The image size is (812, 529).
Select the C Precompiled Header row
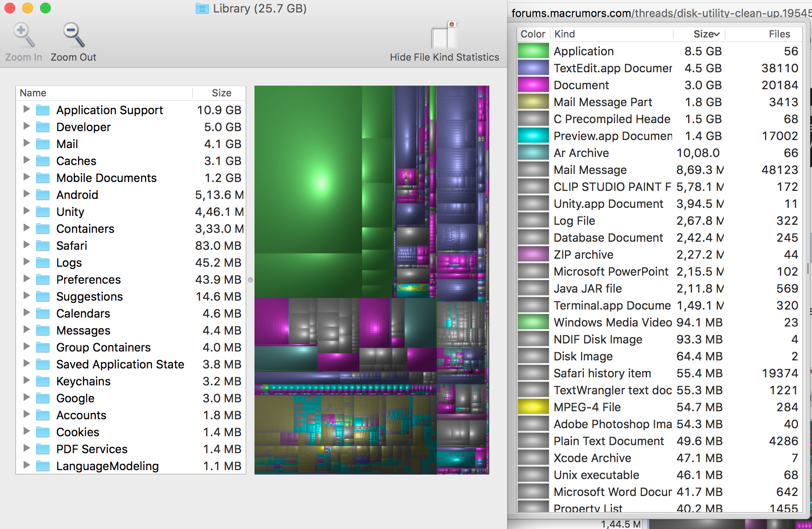pyautogui.click(x=660, y=119)
